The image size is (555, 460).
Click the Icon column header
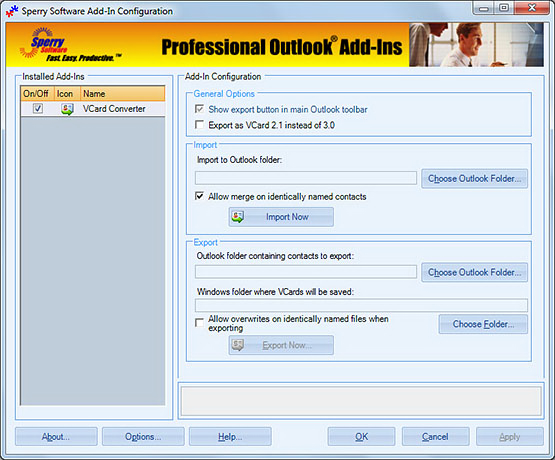click(67, 94)
